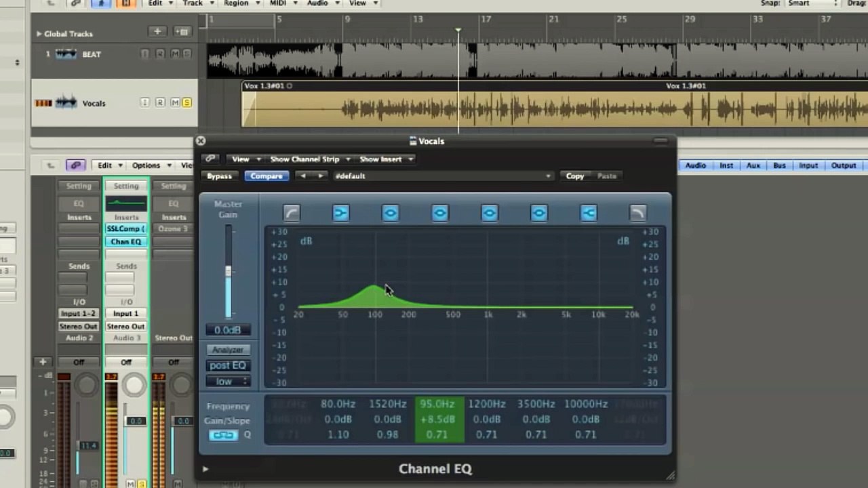The height and width of the screenshot is (488, 868).
Task: Toggle the high shelf band icon
Action: [x=588, y=213]
